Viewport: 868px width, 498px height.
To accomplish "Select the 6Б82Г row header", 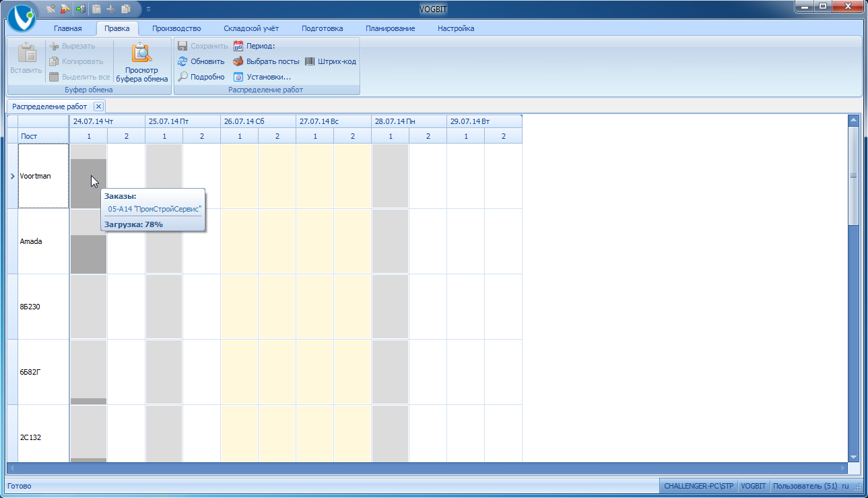I will [43, 372].
